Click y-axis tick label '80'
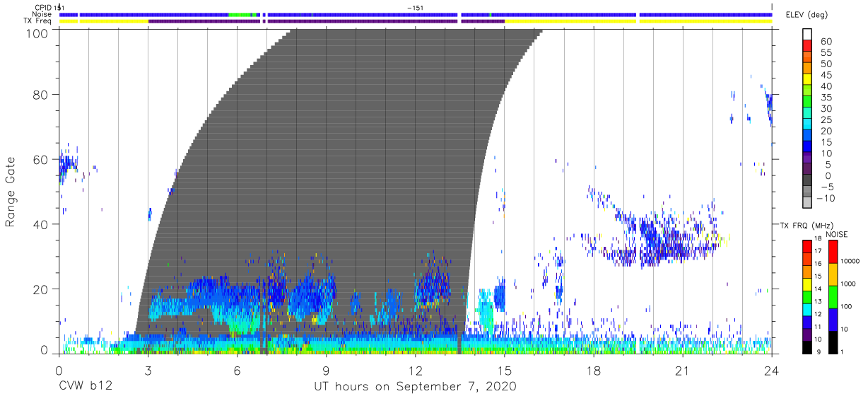The image size is (868, 401). (x=42, y=94)
